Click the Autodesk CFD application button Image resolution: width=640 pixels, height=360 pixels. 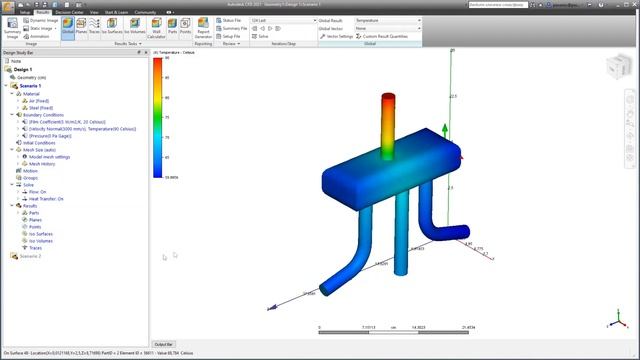point(7,6)
